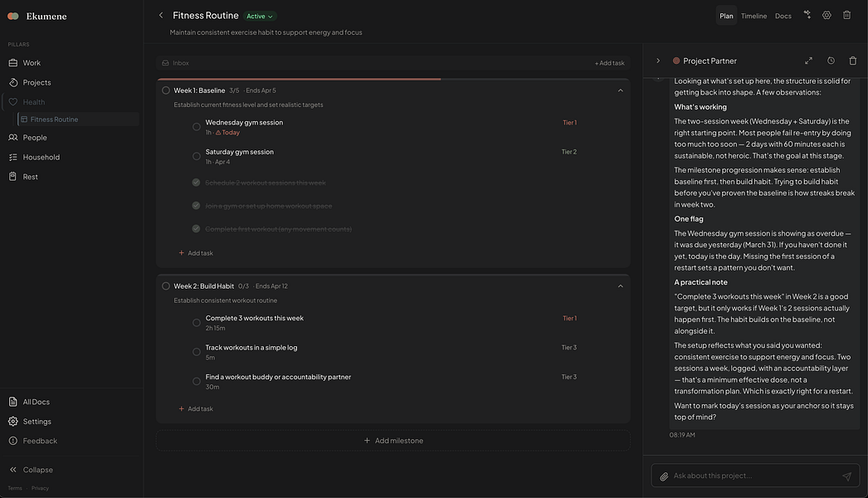Viewport: 868px width, 498px height.
Task: Click the Inbox tray icon
Action: point(165,63)
